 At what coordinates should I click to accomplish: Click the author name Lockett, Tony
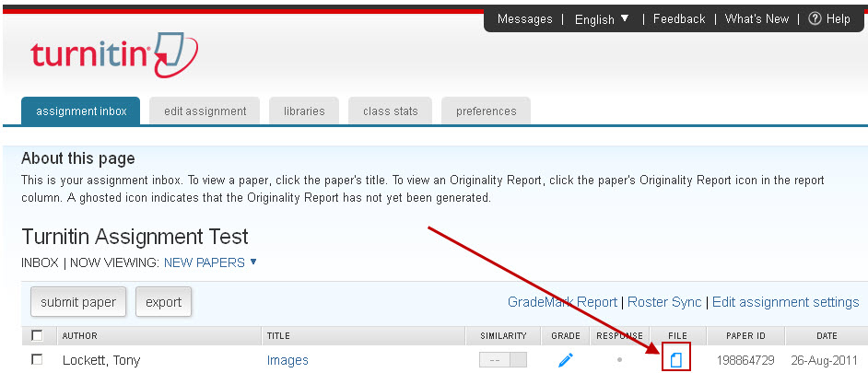pyautogui.click(x=101, y=360)
